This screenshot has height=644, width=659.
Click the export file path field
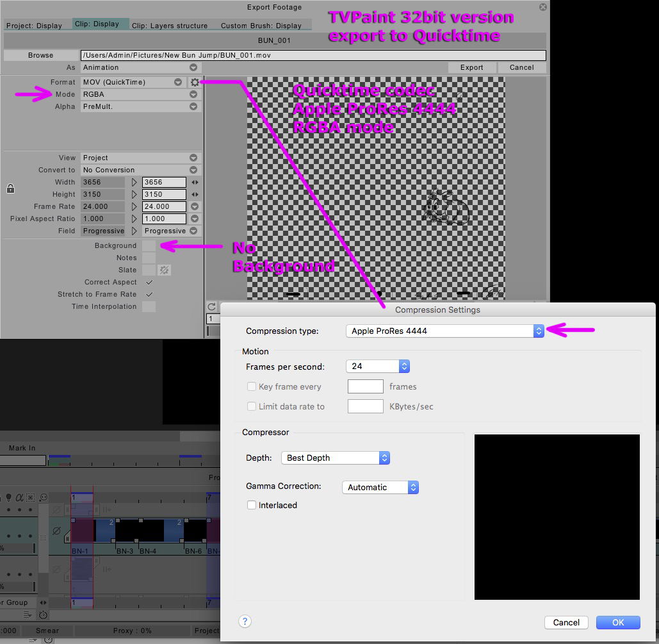[313, 55]
